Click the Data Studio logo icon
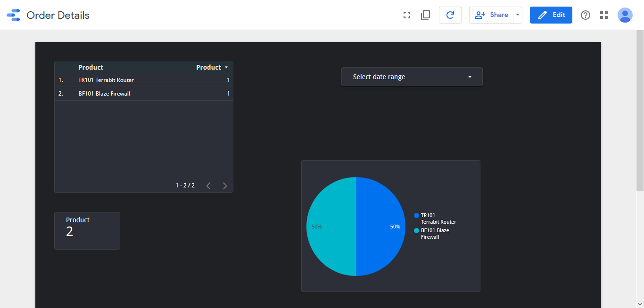Image resolution: width=644 pixels, height=308 pixels. pyautogui.click(x=13, y=15)
